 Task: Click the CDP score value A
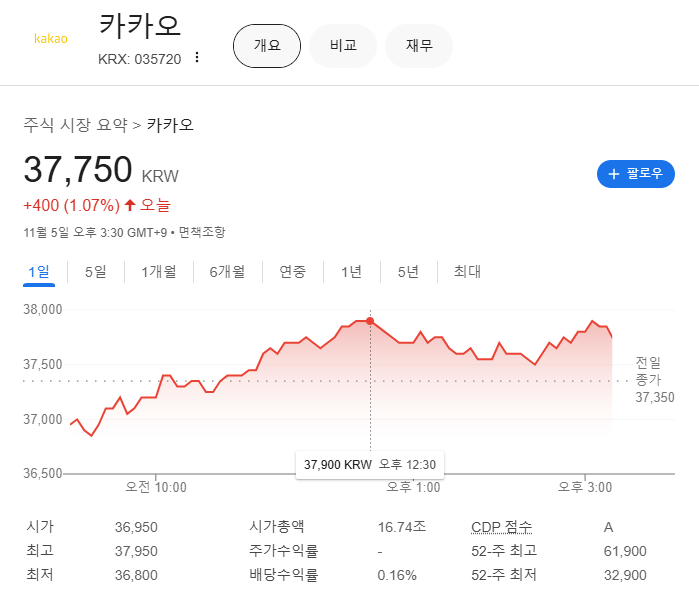[x=609, y=527]
